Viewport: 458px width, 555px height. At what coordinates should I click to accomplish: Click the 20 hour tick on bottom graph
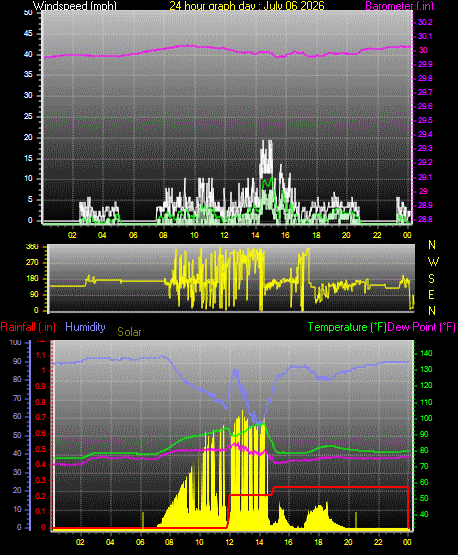348,542
